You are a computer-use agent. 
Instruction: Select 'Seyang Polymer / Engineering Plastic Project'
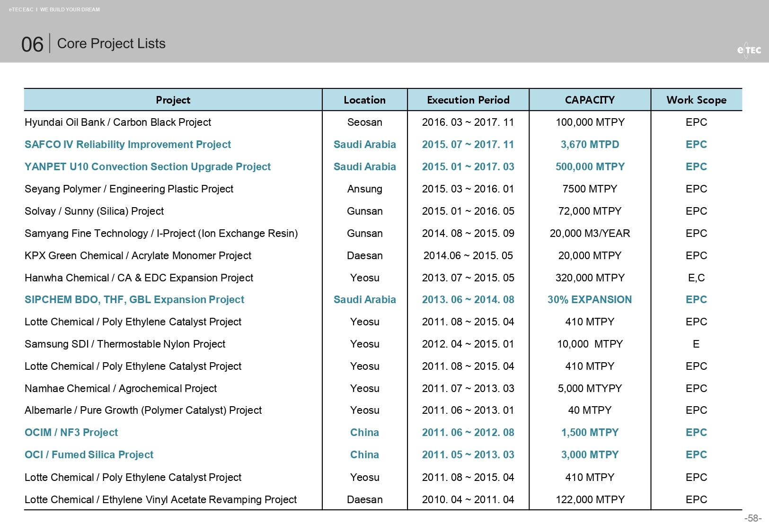pyautogui.click(x=129, y=189)
